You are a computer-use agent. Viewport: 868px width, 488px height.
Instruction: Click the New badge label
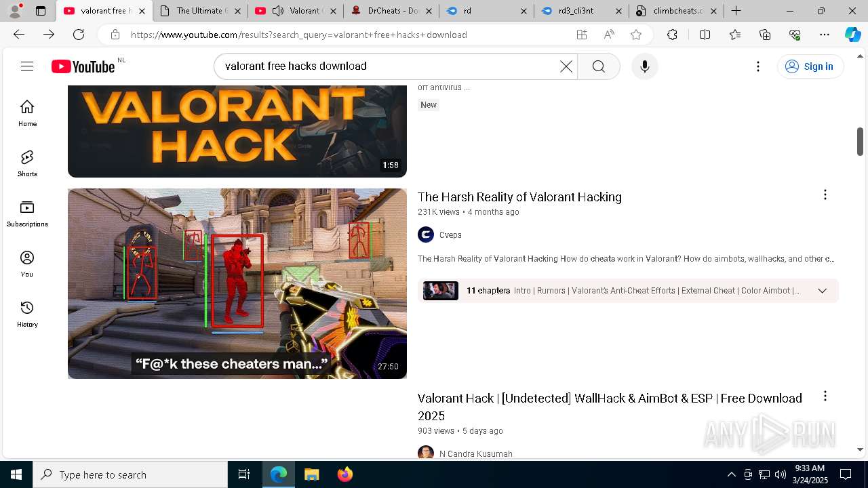[429, 105]
